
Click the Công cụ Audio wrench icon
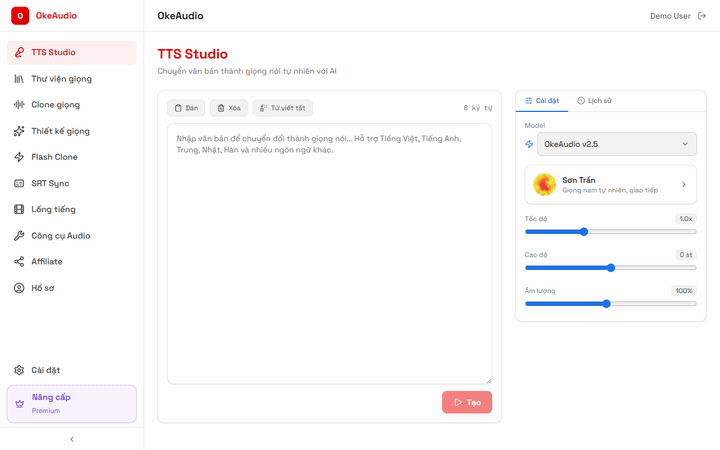19,236
